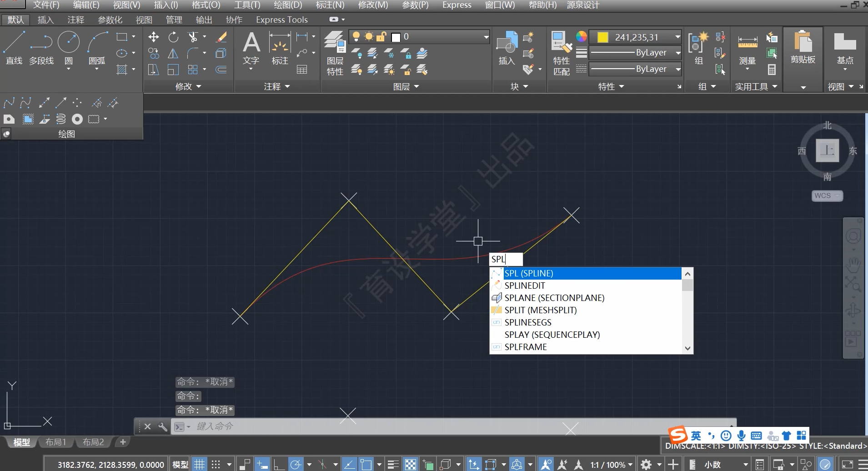Click the Spline fit tool icon
The height and width of the screenshot is (471, 868).
click(x=9, y=103)
